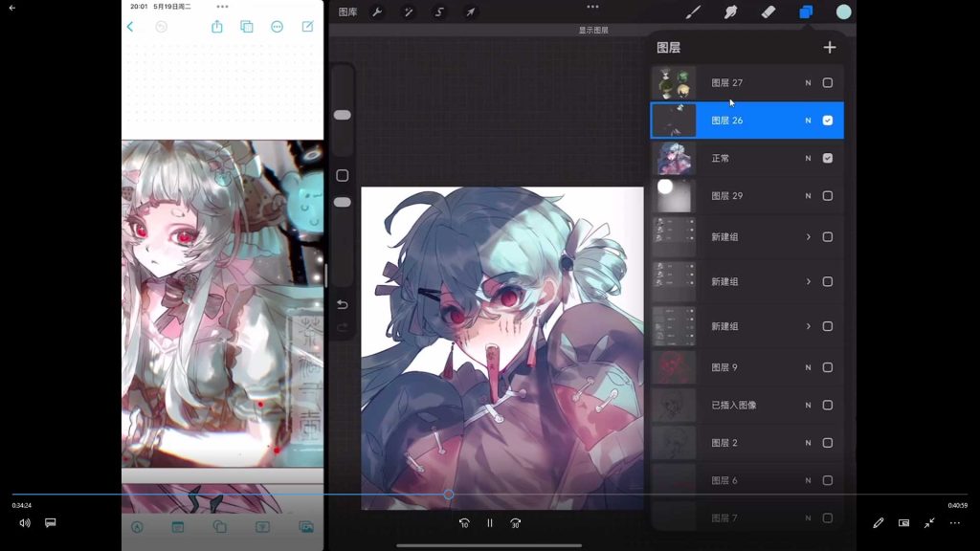Pause the video playback
The image size is (980, 551).
pos(489,523)
